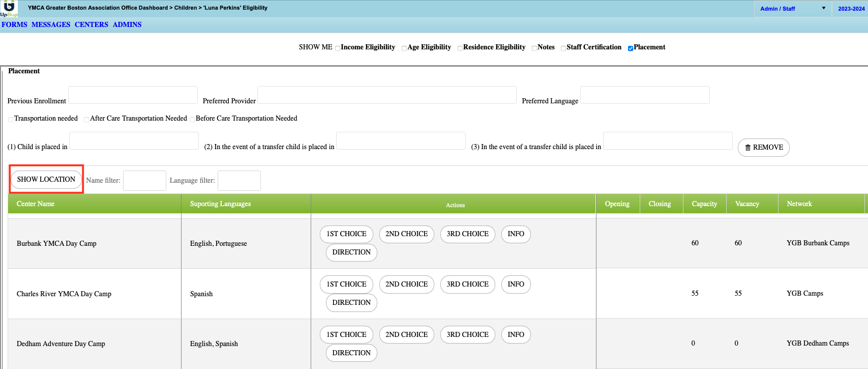Click the Suporting Languages column header
The image size is (868, 369).
[246, 204]
